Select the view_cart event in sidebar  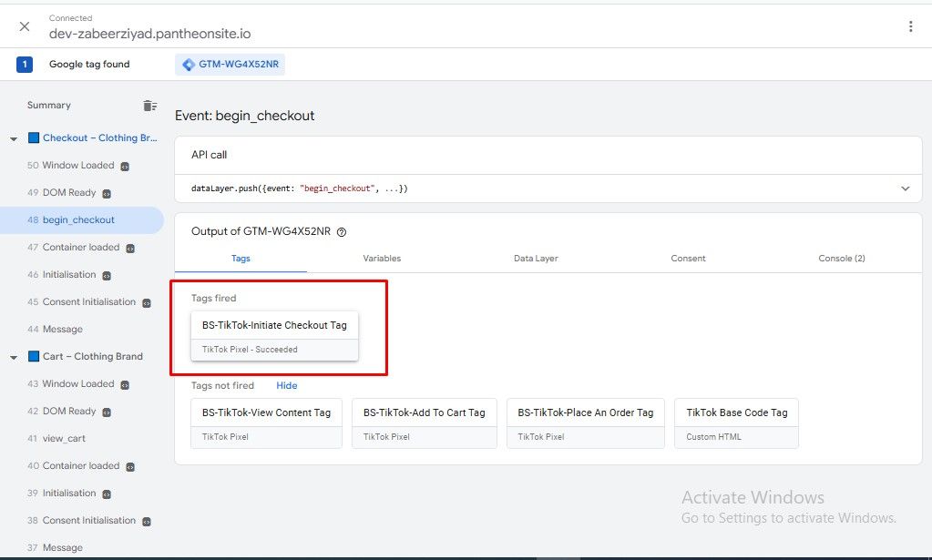(x=64, y=439)
